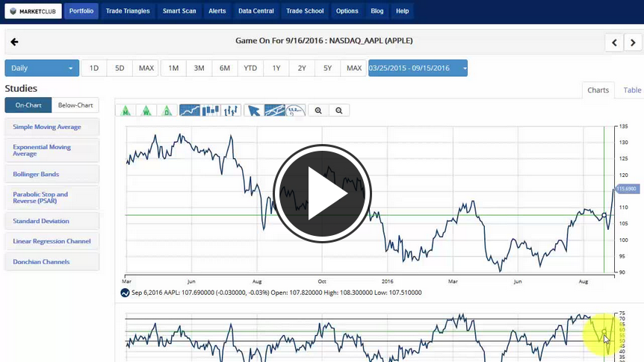Viewport: 644px width, 362px height.
Task: Set chart range to 3M
Action: tap(199, 68)
